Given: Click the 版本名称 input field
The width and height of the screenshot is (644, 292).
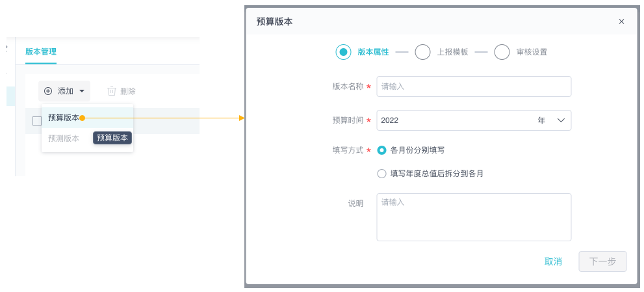Looking at the screenshot, I should [x=474, y=86].
